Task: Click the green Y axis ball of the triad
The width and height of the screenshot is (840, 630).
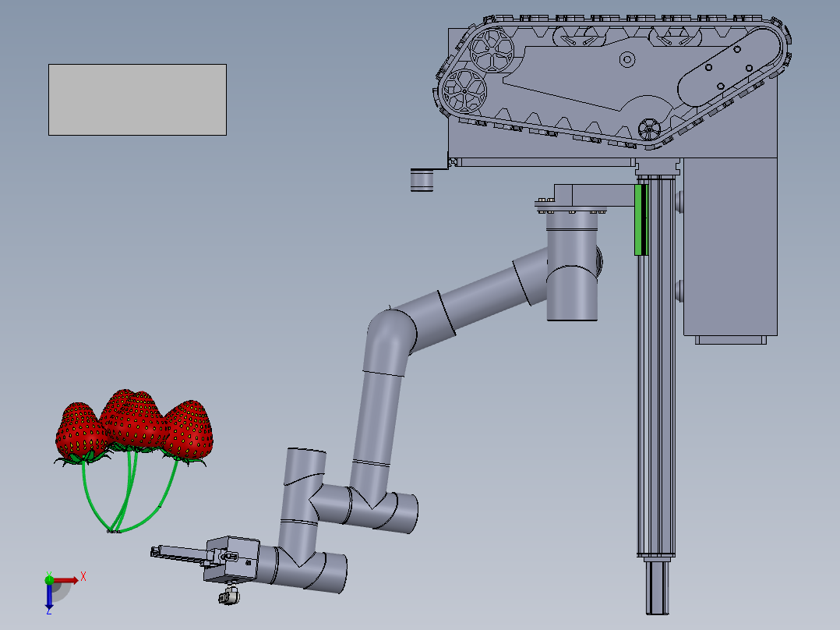Action: [x=49, y=579]
